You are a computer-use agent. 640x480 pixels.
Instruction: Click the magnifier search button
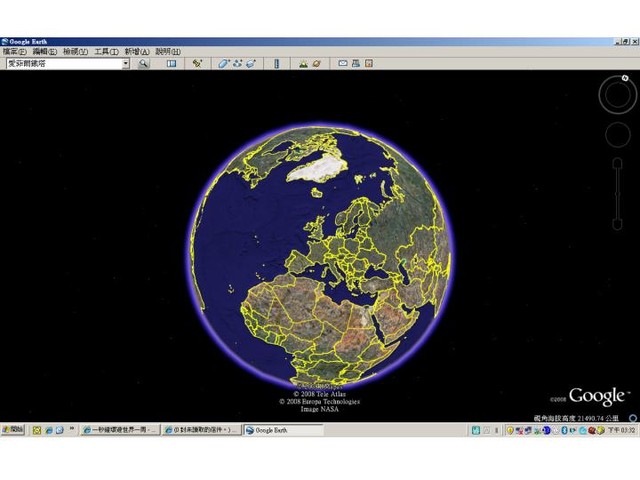143,64
